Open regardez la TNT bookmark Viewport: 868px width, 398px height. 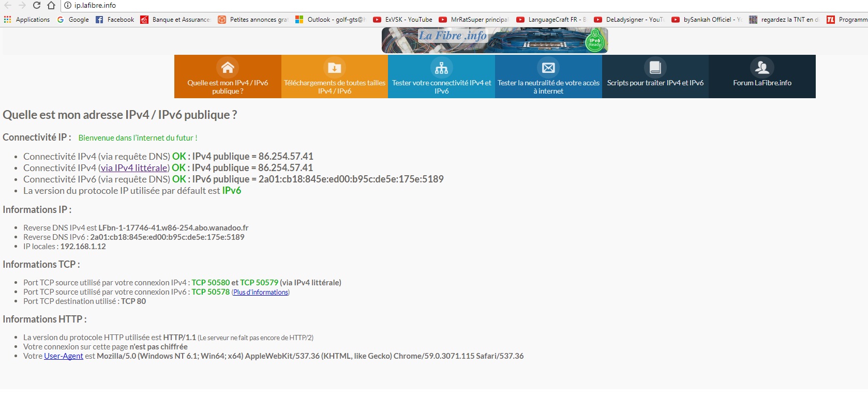coord(784,20)
